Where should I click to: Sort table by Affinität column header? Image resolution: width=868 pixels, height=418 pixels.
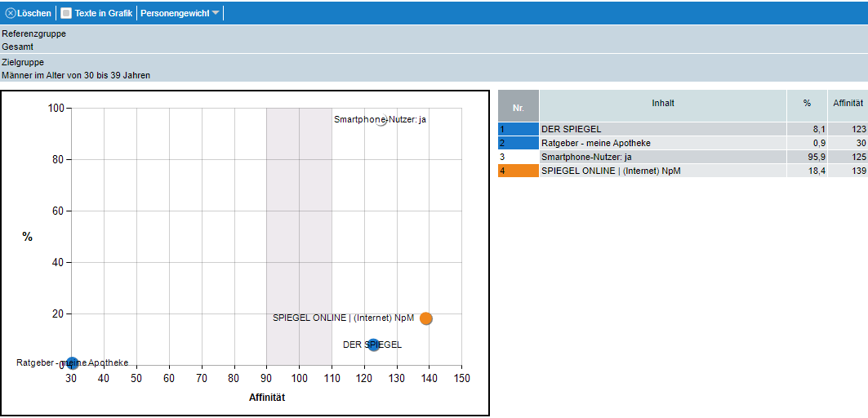[848, 104]
